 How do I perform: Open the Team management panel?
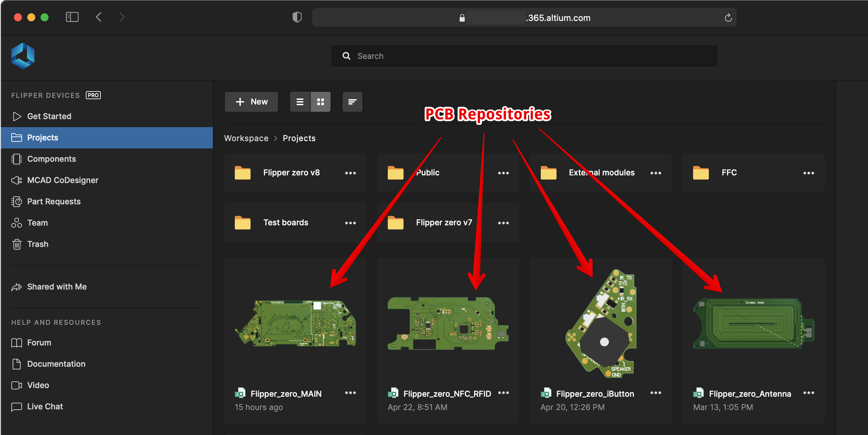pos(37,223)
